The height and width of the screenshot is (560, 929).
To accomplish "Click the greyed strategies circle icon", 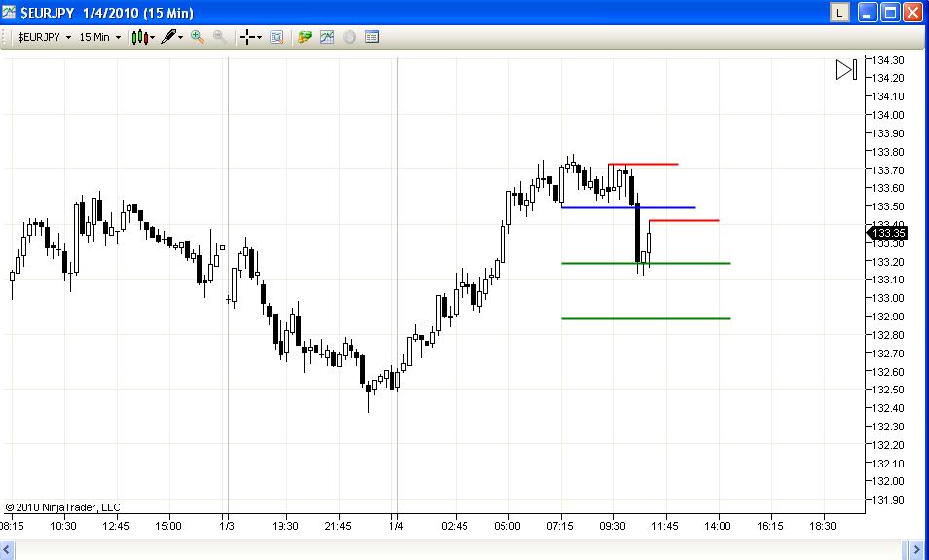I will [x=350, y=37].
